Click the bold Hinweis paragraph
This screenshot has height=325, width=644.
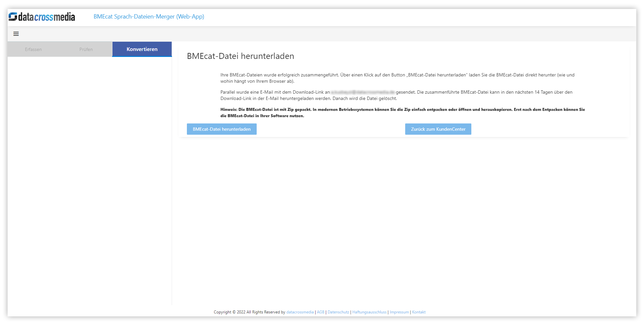pos(403,113)
